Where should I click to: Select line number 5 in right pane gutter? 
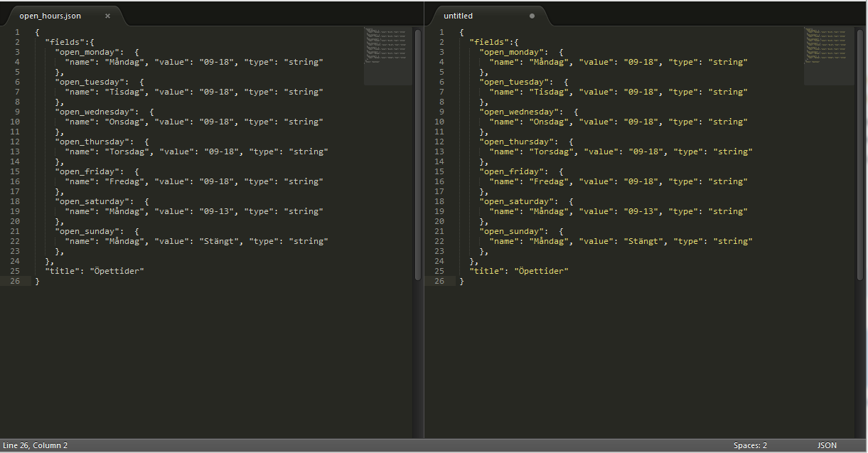pyautogui.click(x=441, y=72)
